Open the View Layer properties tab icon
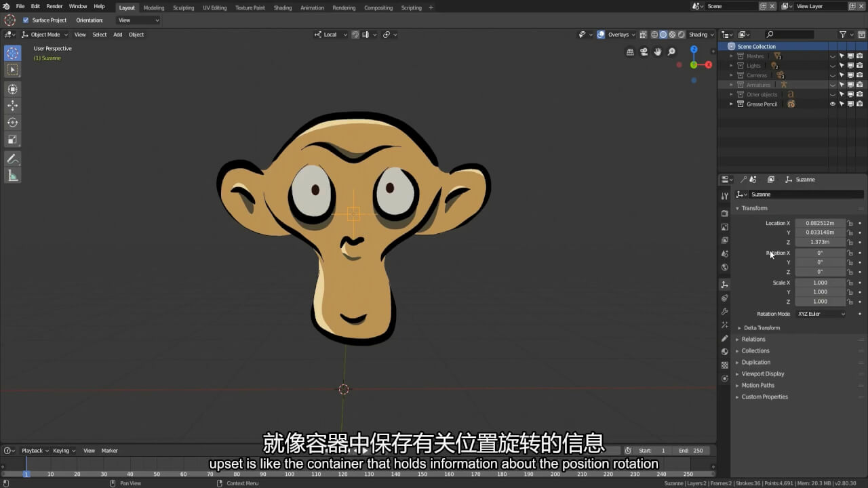Screen dimensions: 868x488 pos(724,241)
